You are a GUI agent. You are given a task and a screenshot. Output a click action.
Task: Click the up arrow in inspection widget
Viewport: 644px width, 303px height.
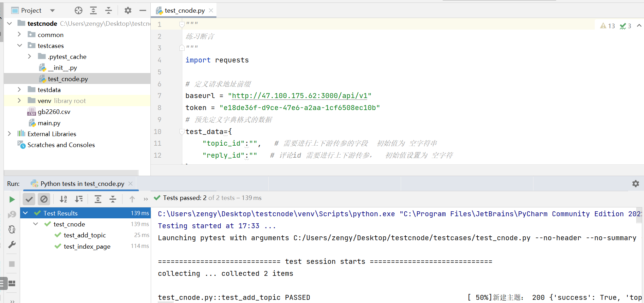click(x=639, y=26)
